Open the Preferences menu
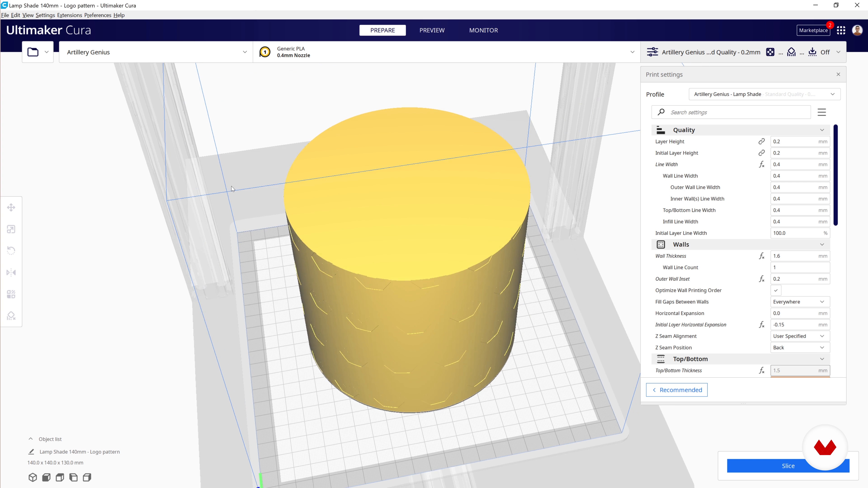Image resolution: width=868 pixels, height=488 pixels. [98, 15]
